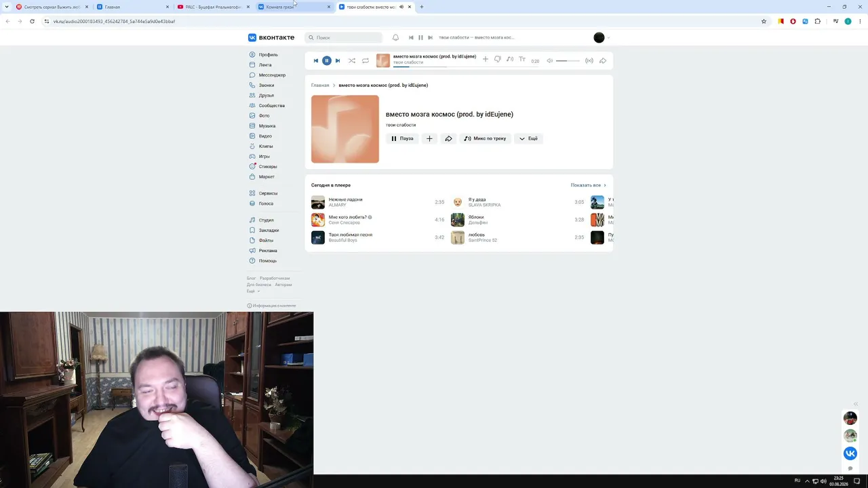Open Звонки in the left sidebar
The image size is (868, 488).
(267, 85)
